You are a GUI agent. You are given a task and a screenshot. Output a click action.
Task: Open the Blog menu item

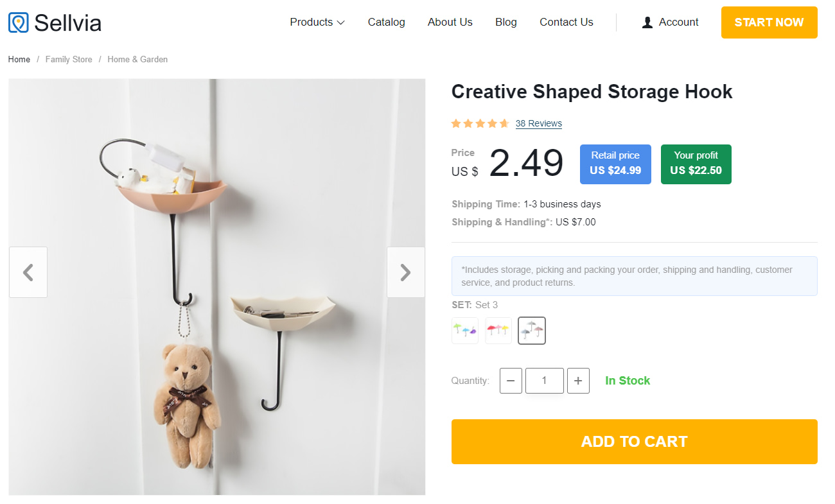click(x=506, y=22)
